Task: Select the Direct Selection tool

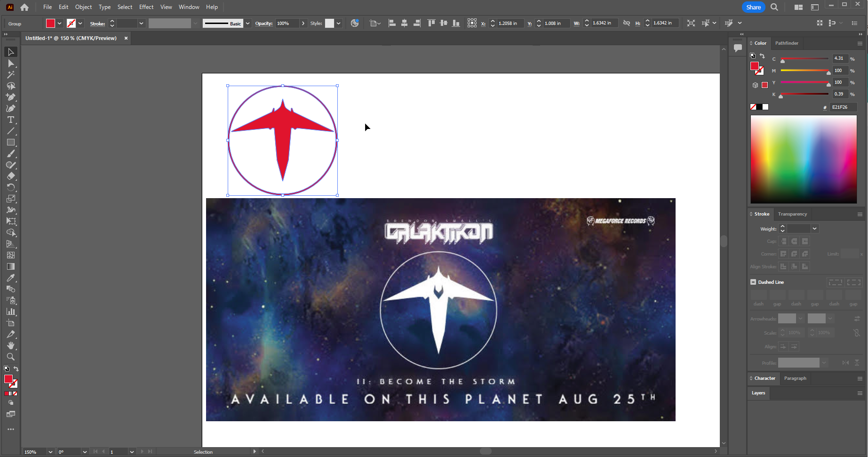Action: pos(11,64)
